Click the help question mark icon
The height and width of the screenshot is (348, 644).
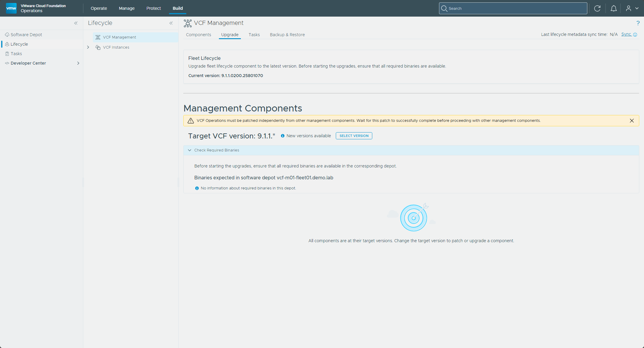[x=638, y=23]
